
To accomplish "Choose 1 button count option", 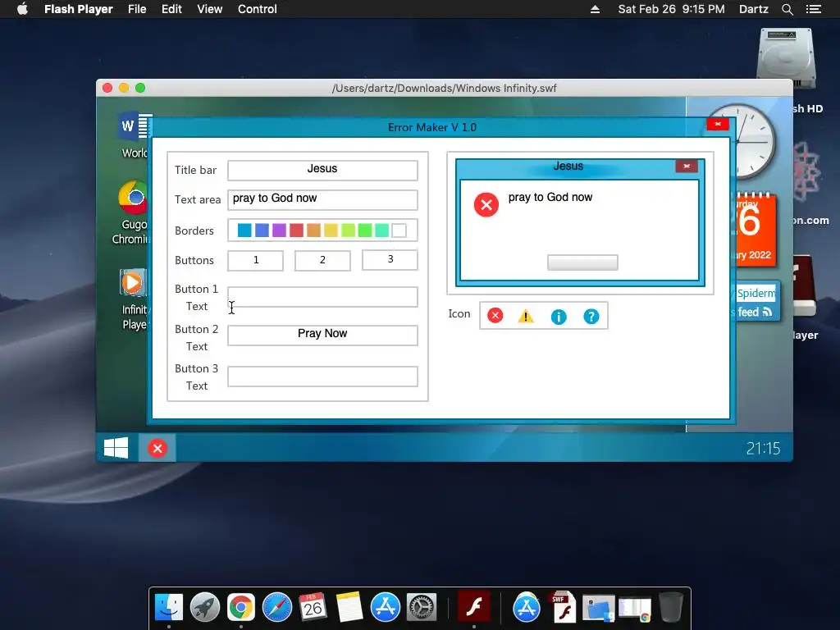I will 256,260.
